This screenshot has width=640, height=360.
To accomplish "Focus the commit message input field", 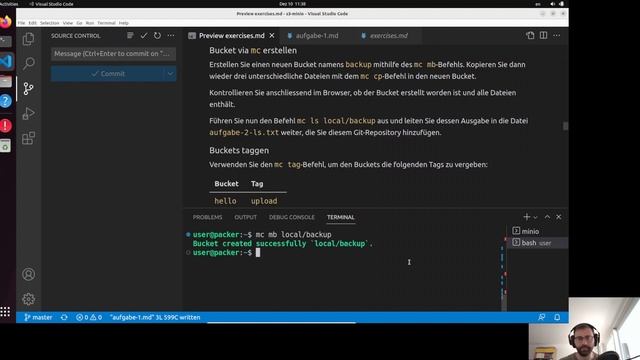I will (x=113, y=54).
